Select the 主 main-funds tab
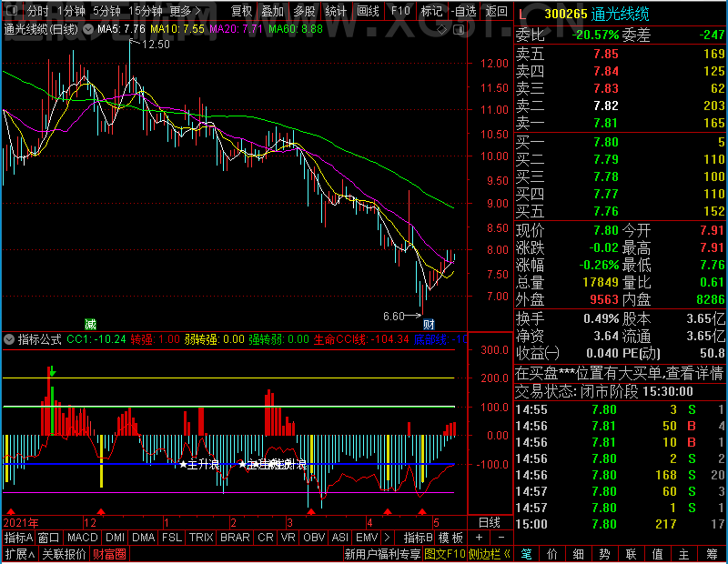Image resolution: width=728 pixels, height=564 pixels. pyautogui.click(x=683, y=554)
